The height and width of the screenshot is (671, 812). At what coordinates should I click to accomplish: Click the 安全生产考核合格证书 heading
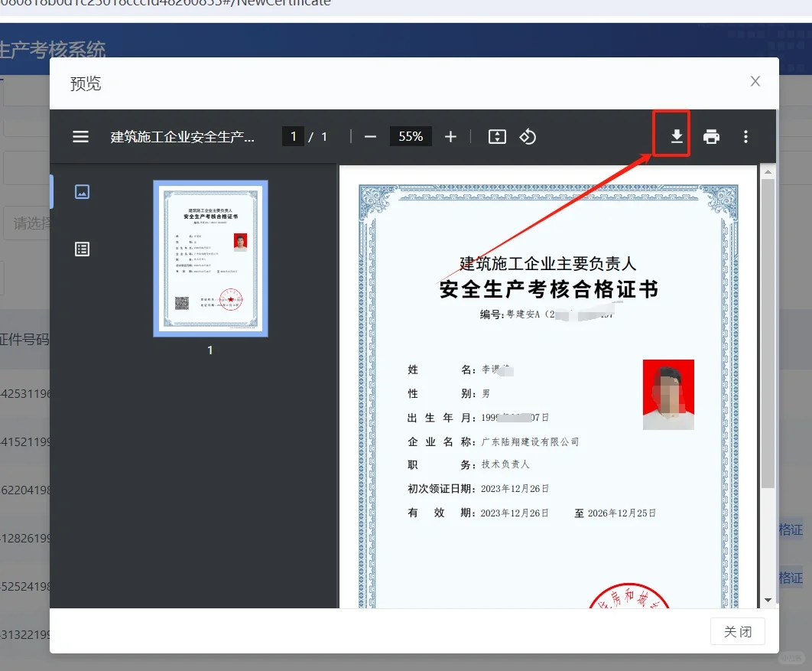point(548,289)
